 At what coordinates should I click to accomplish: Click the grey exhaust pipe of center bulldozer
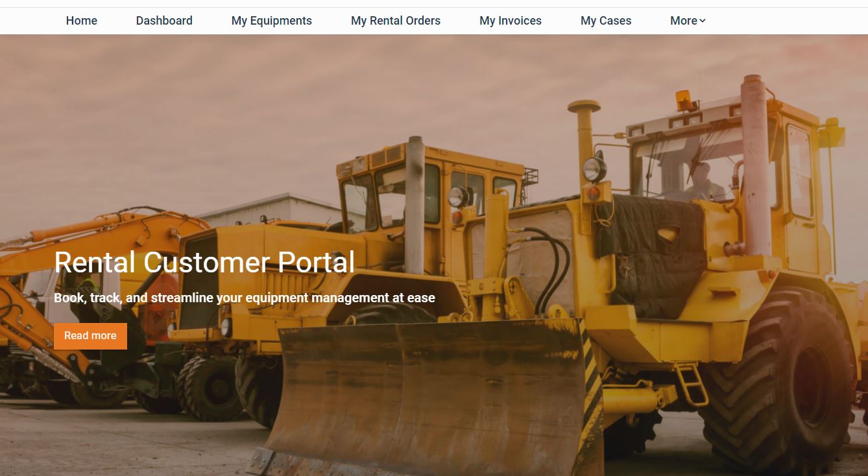click(415, 204)
